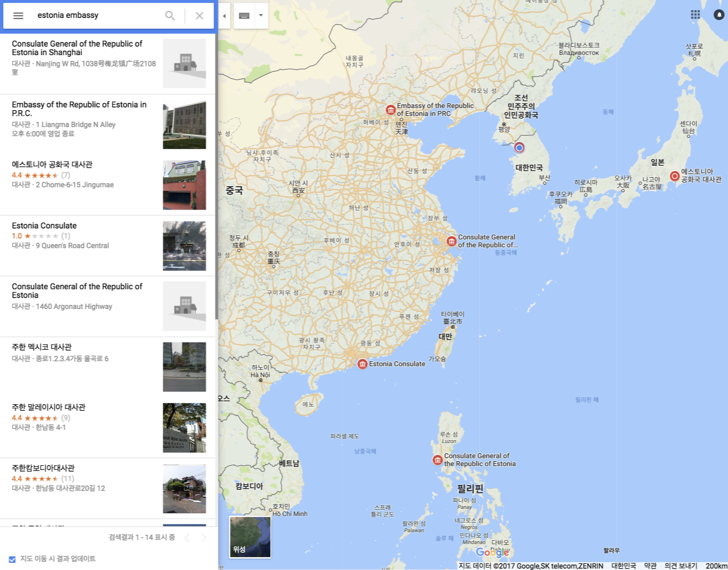
Task: Expand the keyboard input dropdown arrow
Action: pyautogui.click(x=261, y=16)
